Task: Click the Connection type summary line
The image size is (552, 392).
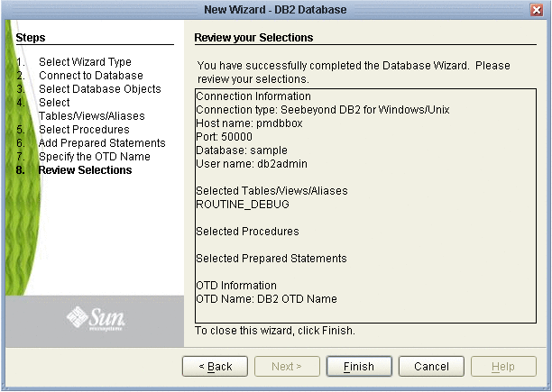Action: 323,110
